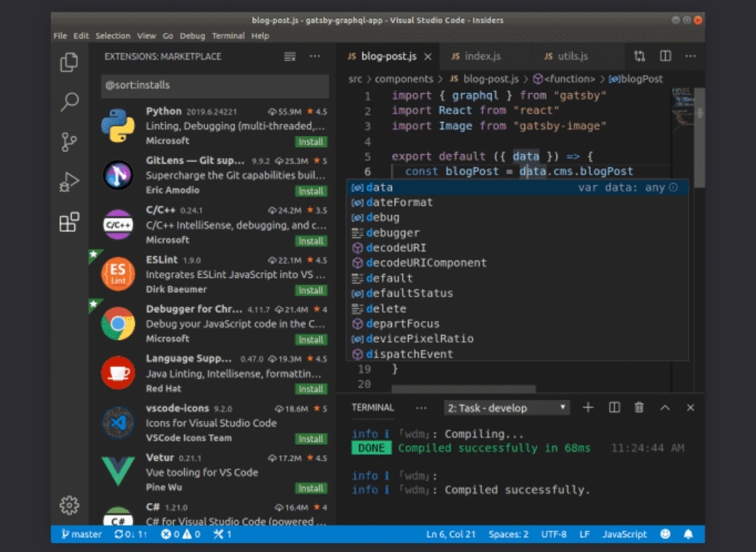Select dateFormat from suggestion list
756x552 pixels.
click(x=517, y=202)
